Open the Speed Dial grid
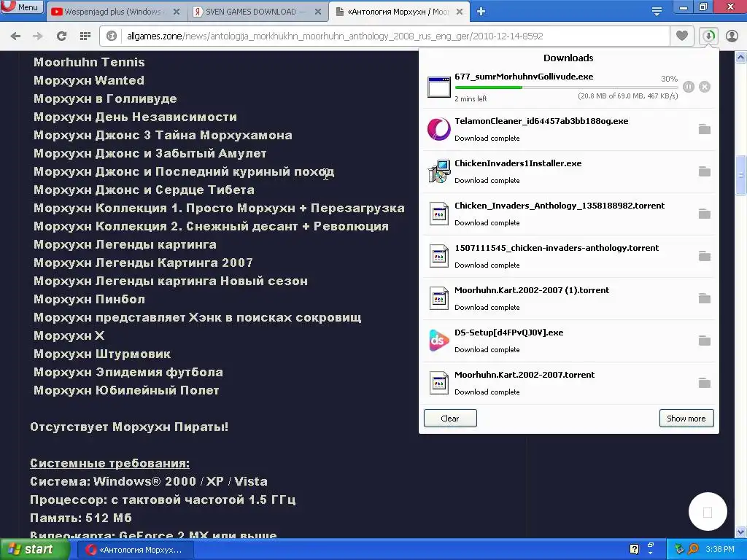This screenshot has height=560, width=747. click(x=85, y=36)
